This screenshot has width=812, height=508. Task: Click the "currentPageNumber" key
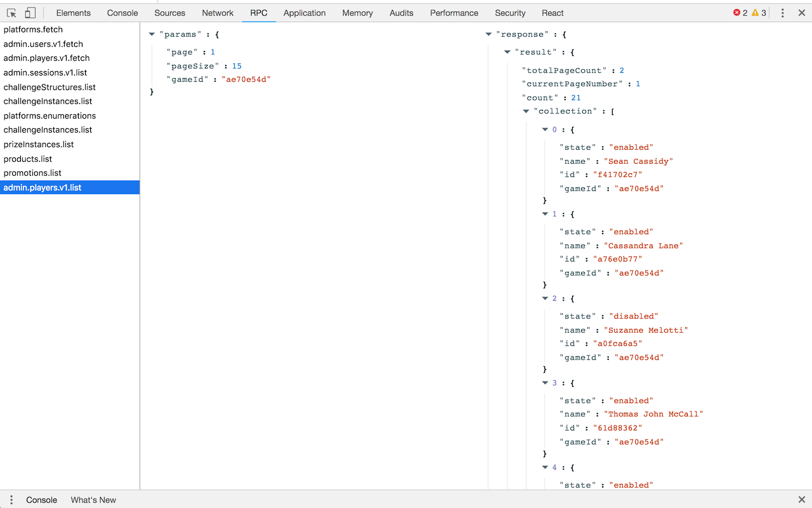[572, 84]
